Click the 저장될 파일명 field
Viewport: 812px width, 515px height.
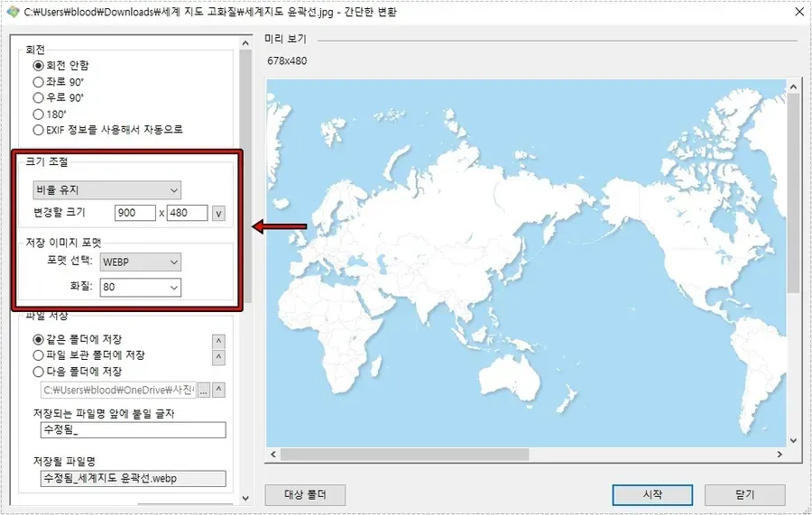click(134, 478)
